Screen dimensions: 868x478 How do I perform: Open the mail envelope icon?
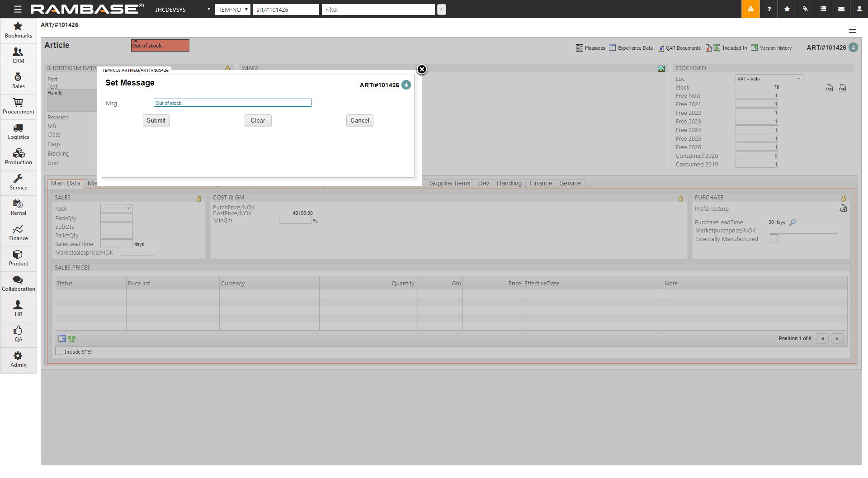tap(841, 9)
